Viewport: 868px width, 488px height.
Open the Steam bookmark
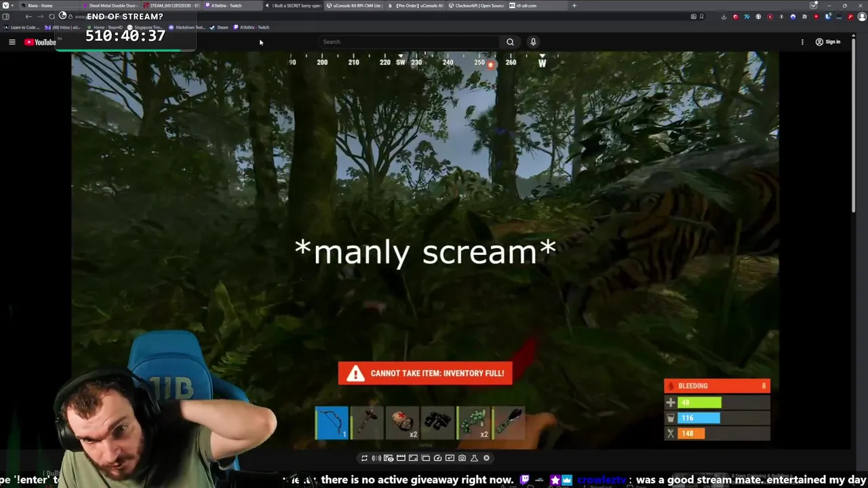(220, 27)
